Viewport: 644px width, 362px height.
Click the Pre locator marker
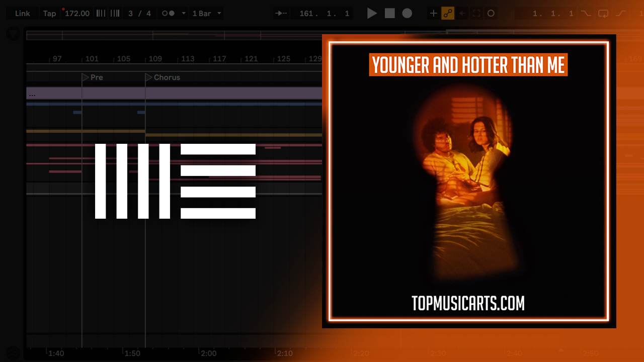[x=85, y=77]
